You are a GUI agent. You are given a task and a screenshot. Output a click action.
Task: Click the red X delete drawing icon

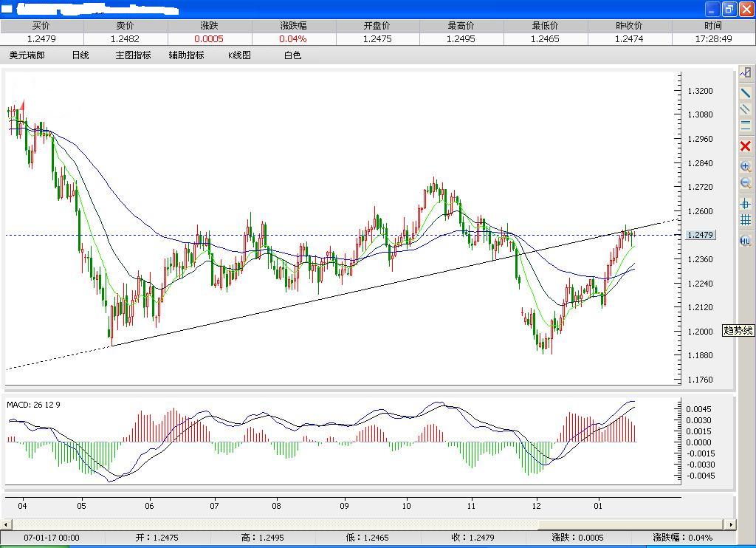click(746, 146)
